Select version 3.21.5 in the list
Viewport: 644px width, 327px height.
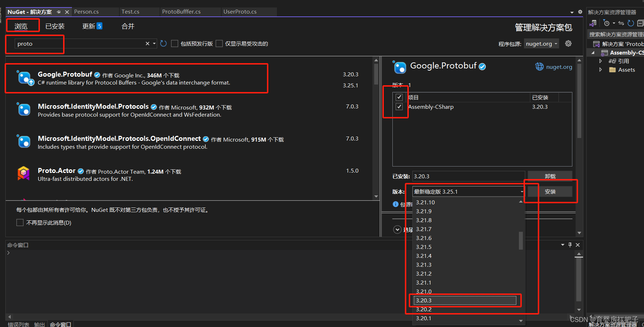(x=465, y=247)
